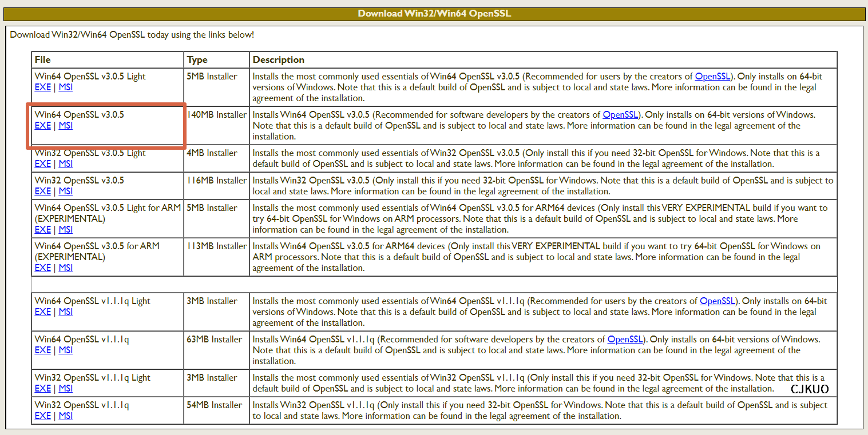
Task: Download MSI for v3.0.5 Light for ARM
Action: [x=66, y=230]
